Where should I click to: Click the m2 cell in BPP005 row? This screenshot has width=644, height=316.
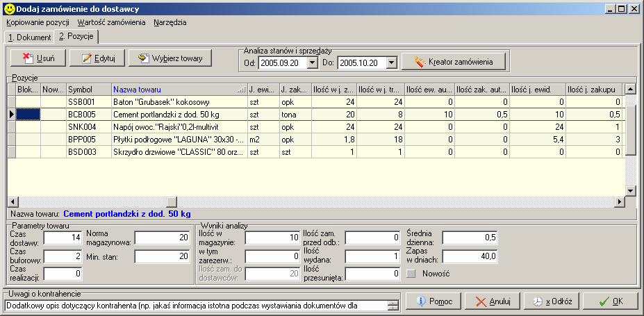263,140
